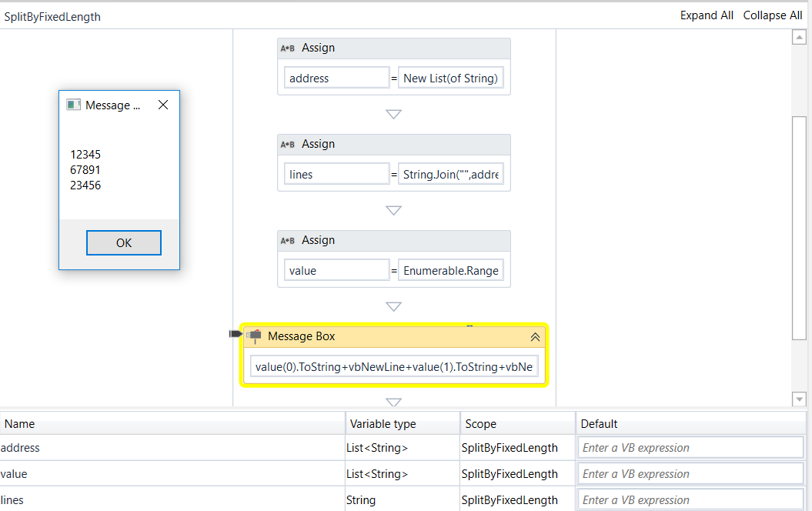Click the Default expression field for value
The width and height of the screenshot is (812, 511).
(690, 473)
